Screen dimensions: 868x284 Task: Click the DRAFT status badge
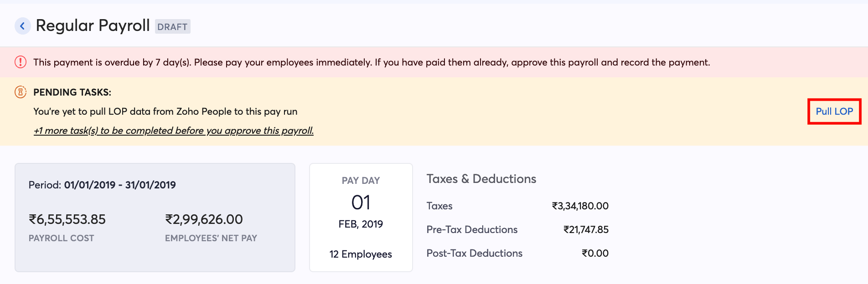pos(172,27)
